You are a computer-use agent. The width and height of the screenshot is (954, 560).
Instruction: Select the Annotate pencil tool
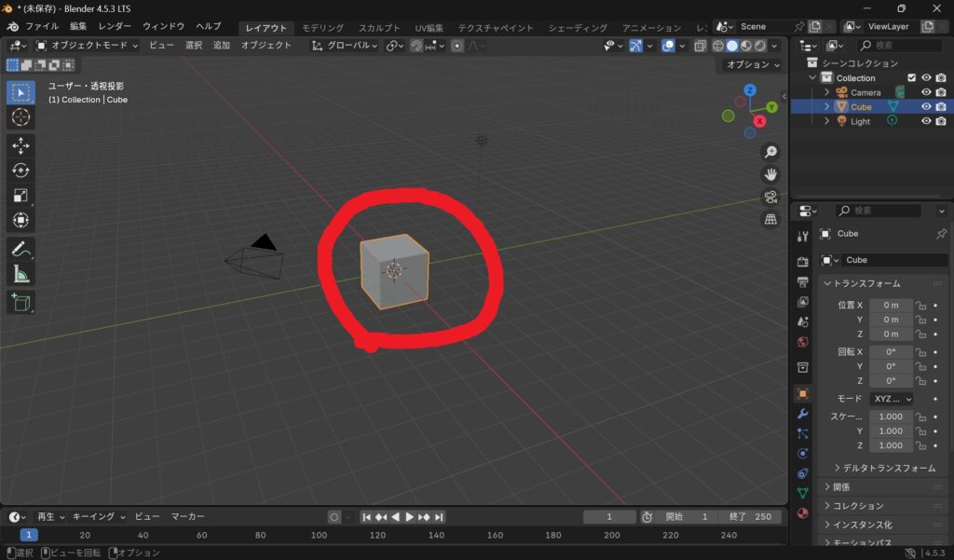click(x=20, y=248)
